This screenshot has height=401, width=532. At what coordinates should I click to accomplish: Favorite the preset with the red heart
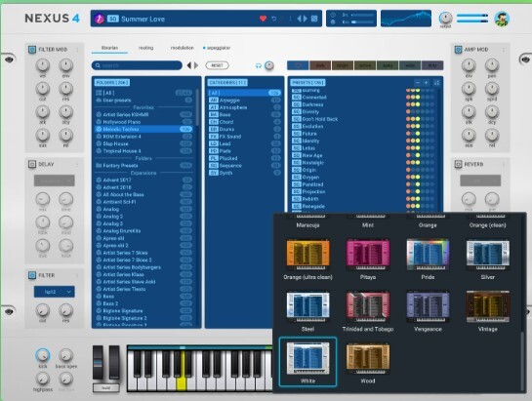click(263, 19)
